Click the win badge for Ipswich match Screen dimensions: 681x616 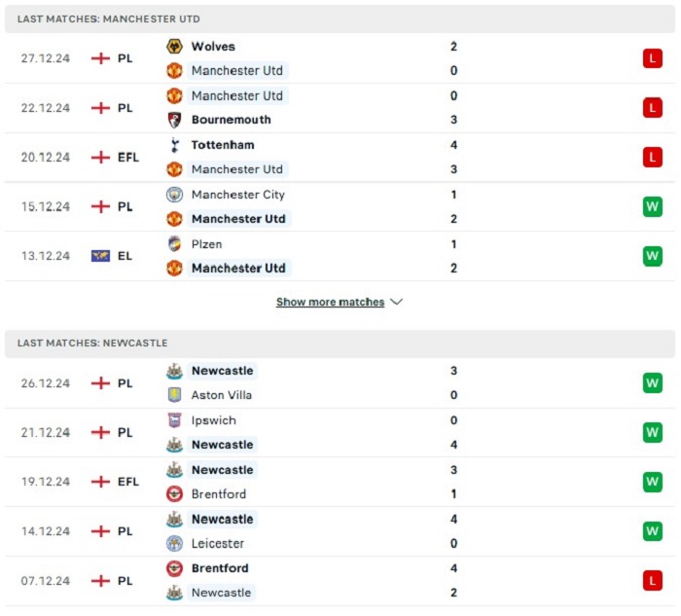click(x=653, y=432)
